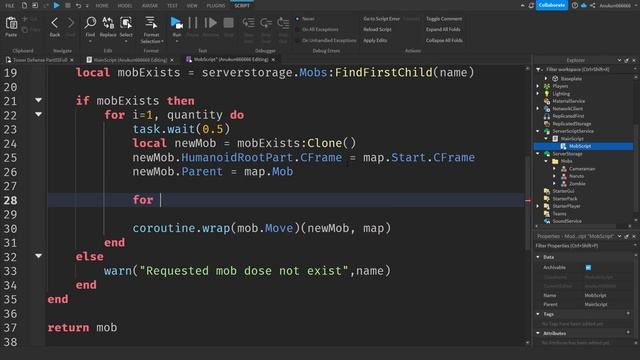Click the Step Over debugger icon
The image size is (640, 360).
click(x=266, y=23)
